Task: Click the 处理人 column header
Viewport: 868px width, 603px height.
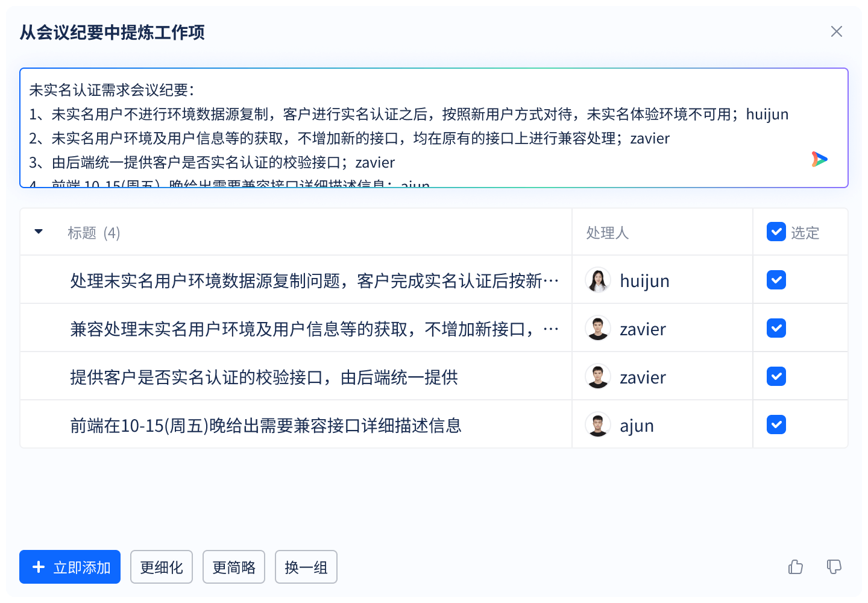Action: (x=607, y=233)
